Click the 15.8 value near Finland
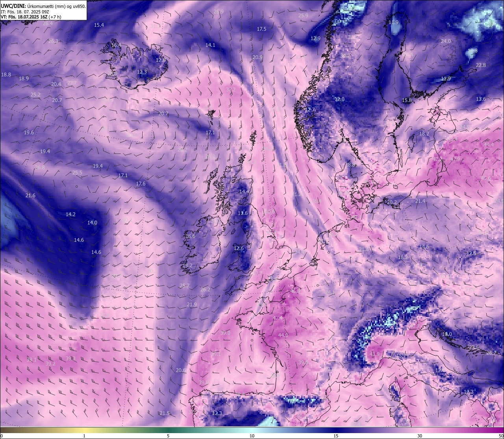The width and height of the screenshot is (504, 439). [407, 100]
